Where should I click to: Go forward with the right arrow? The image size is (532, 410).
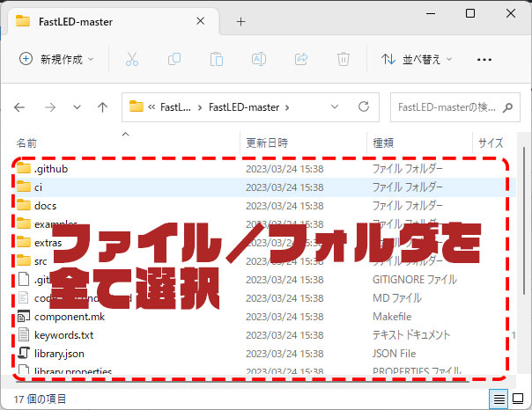[50, 107]
